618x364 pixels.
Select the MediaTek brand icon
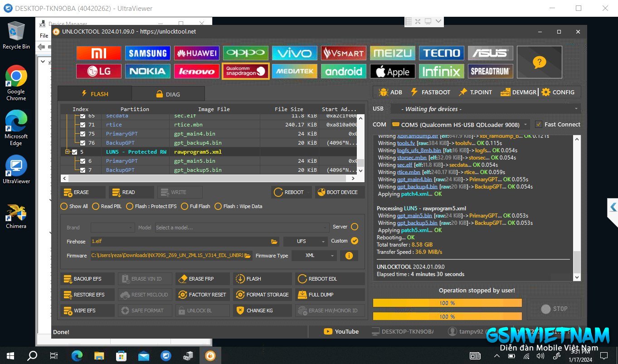295,71
